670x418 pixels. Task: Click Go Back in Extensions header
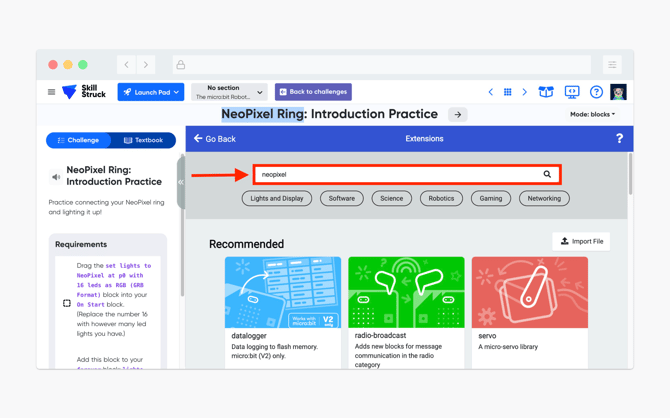click(215, 138)
